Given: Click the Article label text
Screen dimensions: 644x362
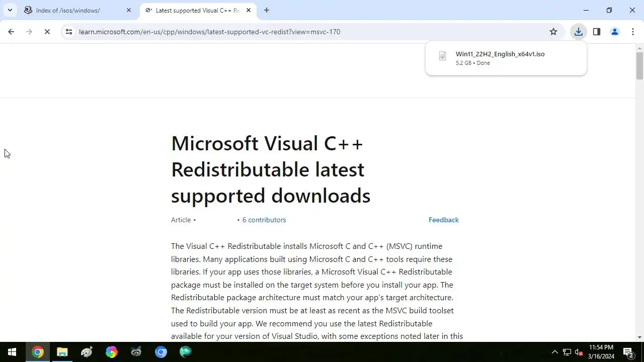Looking at the screenshot, I should point(181,220).
